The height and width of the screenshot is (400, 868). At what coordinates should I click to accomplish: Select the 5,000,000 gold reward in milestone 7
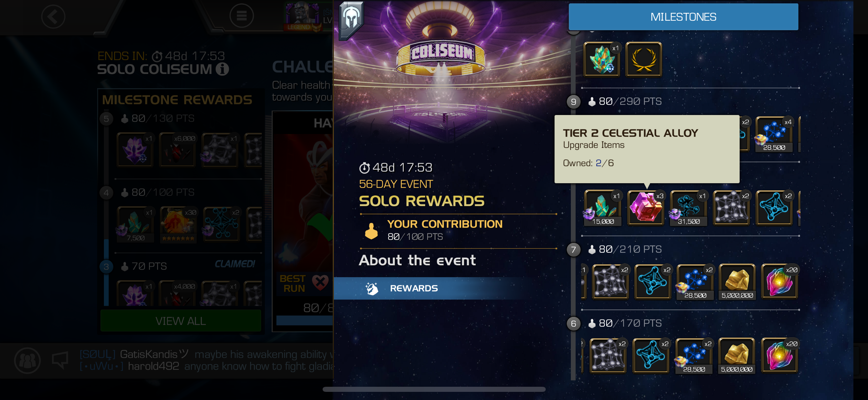coord(737,282)
